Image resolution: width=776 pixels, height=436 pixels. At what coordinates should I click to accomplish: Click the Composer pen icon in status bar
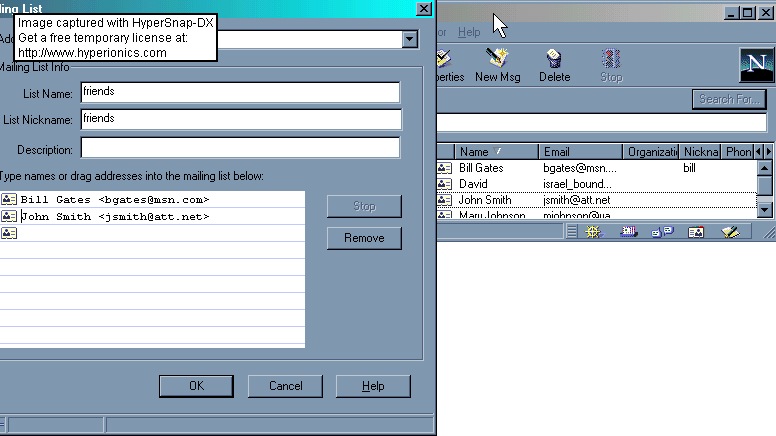[x=730, y=232]
